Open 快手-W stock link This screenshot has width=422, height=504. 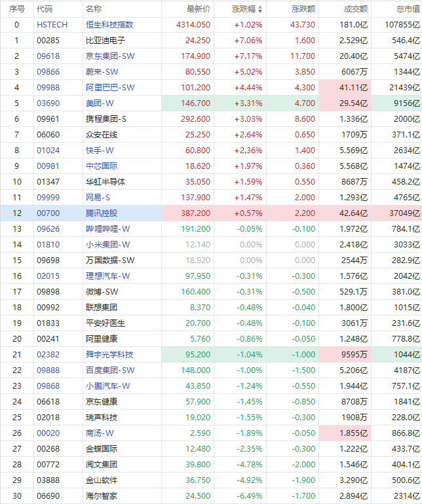(x=100, y=151)
